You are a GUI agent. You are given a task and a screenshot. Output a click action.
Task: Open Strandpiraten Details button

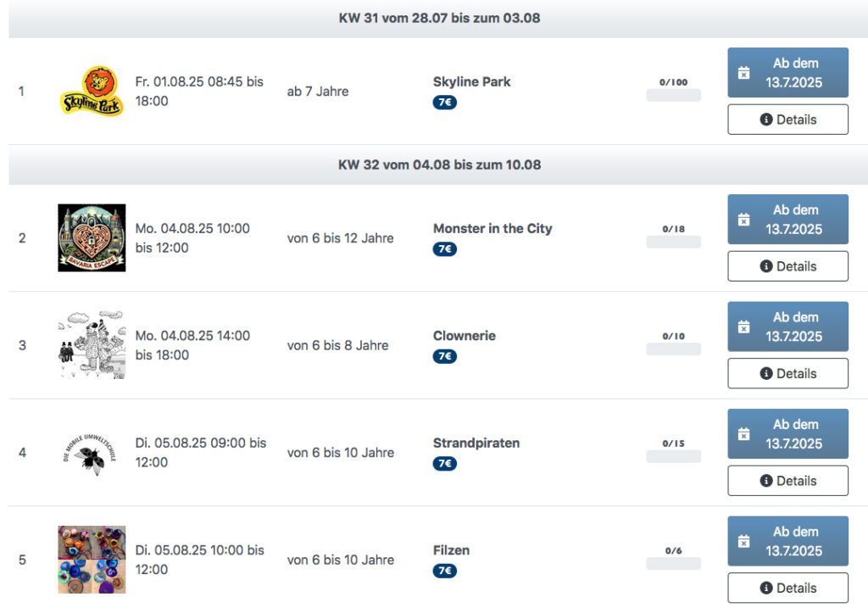tap(787, 481)
